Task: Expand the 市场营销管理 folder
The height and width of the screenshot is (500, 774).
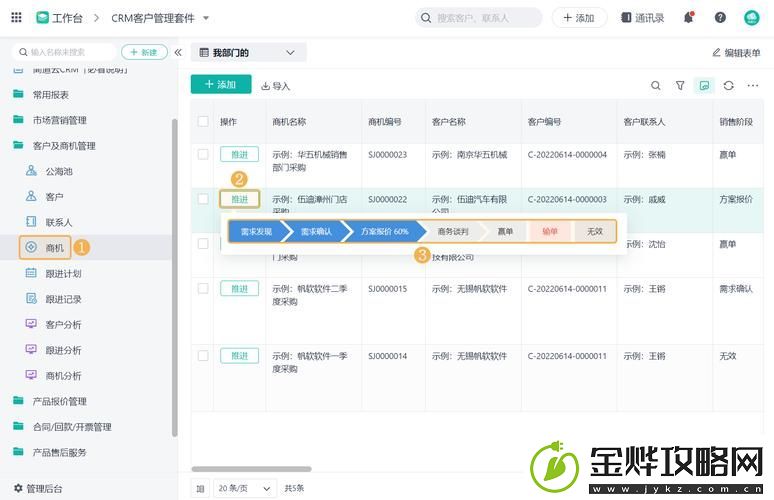Action: point(50,120)
